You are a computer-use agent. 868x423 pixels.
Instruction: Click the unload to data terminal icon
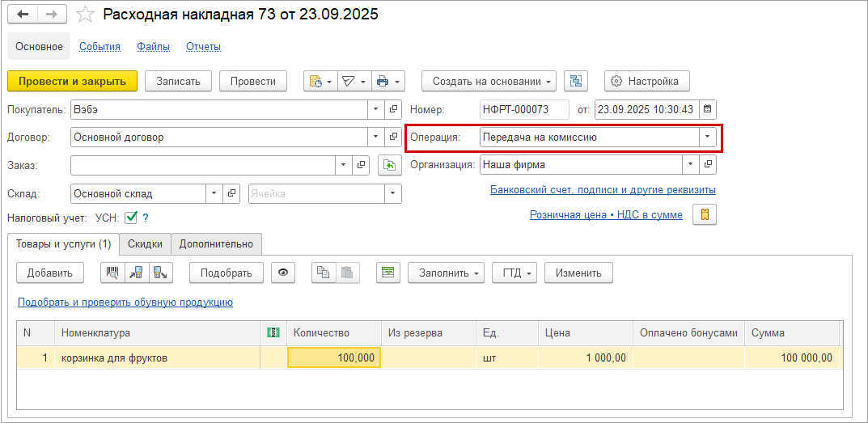pyautogui.click(x=160, y=273)
